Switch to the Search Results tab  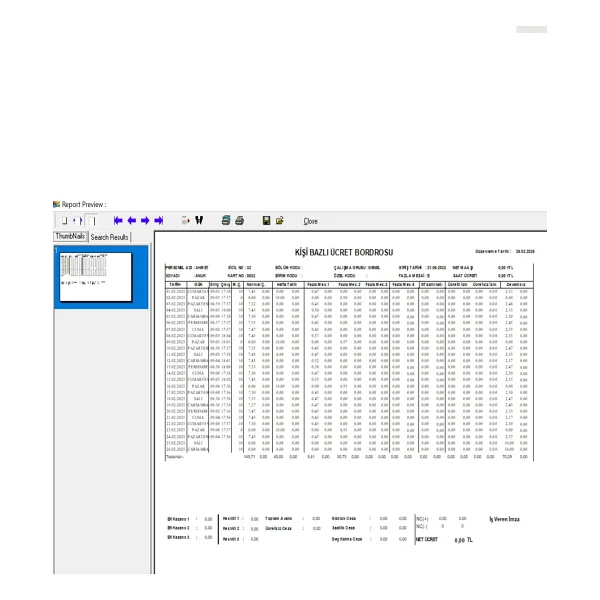(109, 237)
